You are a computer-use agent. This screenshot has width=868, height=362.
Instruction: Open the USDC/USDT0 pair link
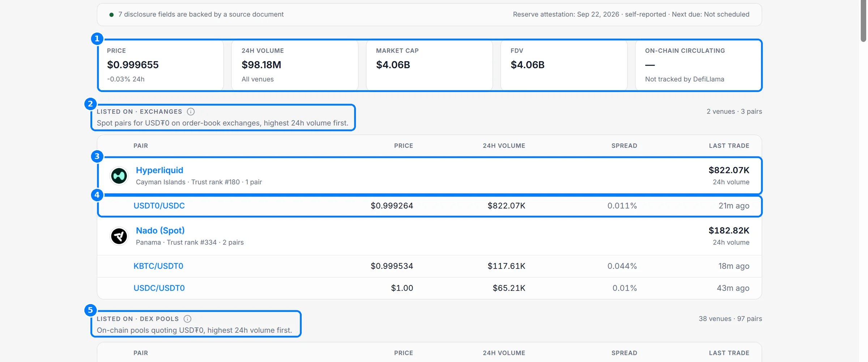point(159,288)
